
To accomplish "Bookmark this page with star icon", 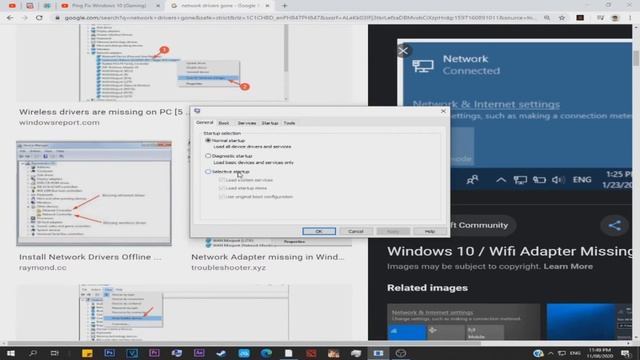I will [562, 18].
